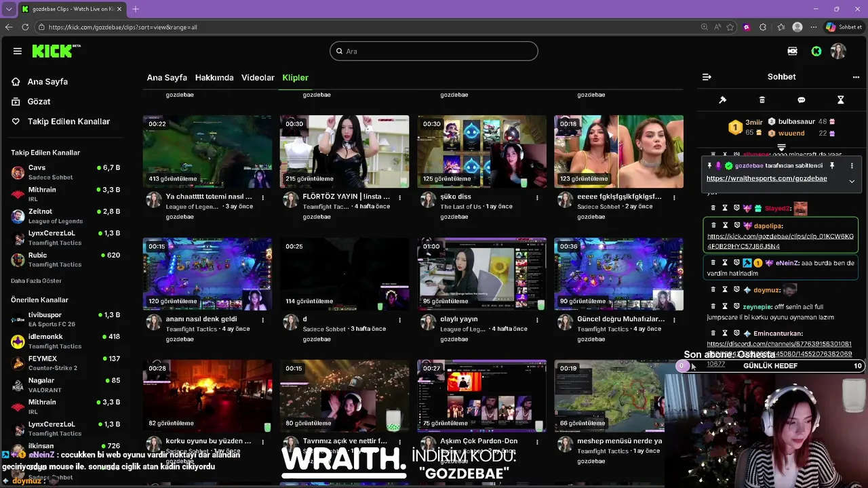Open chat options three-dot menu beside Sohbet

click(856, 77)
